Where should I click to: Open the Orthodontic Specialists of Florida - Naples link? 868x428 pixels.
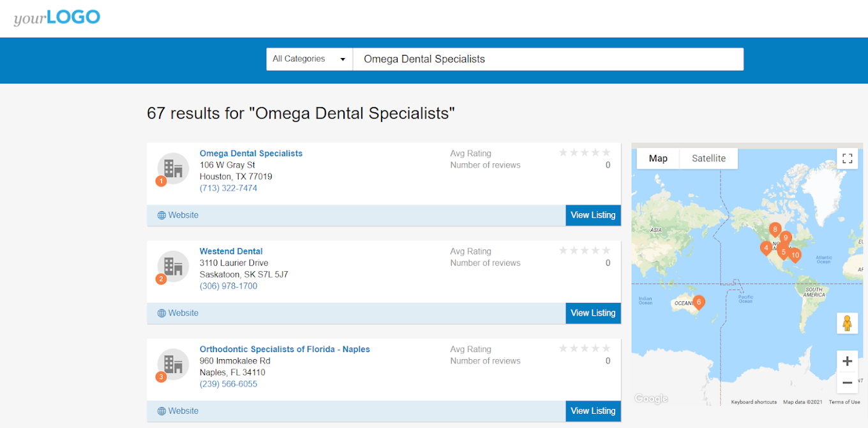point(285,350)
